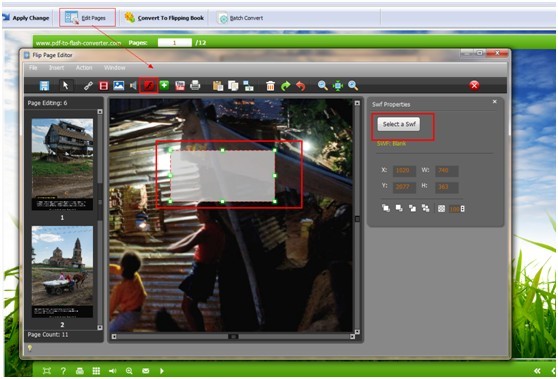Click the copy icon in editor toolbar
The width and height of the screenshot is (558, 379).
(x=233, y=86)
